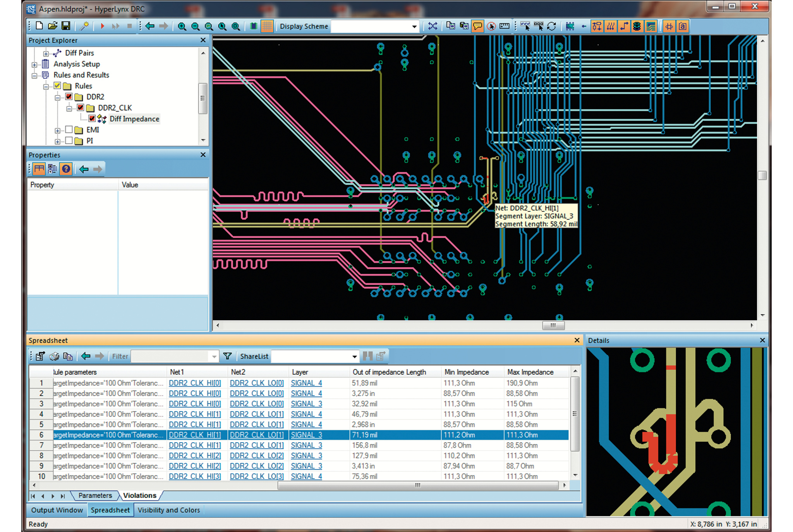Viewport: 793px width, 532px height.
Task: Click the Filter input field
Action: 170,356
